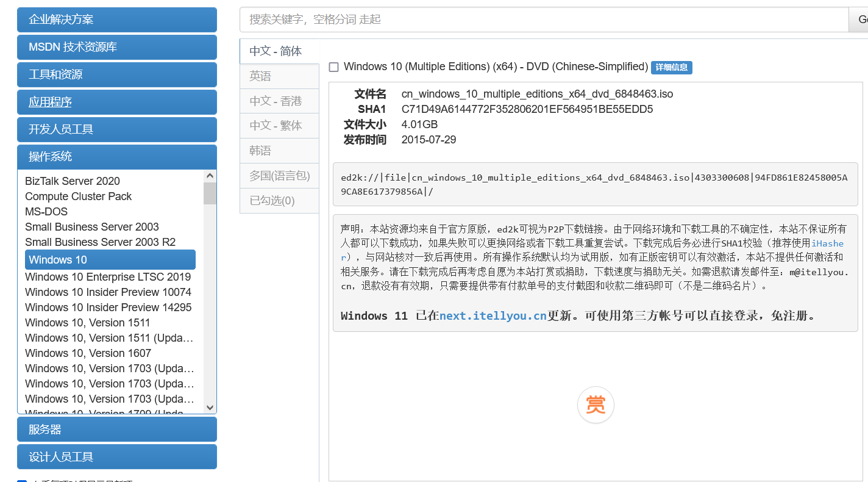The width and height of the screenshot is (868, 482).
Task: Click the Windows 10 Multiple Editions title
Action: point(496,67)
